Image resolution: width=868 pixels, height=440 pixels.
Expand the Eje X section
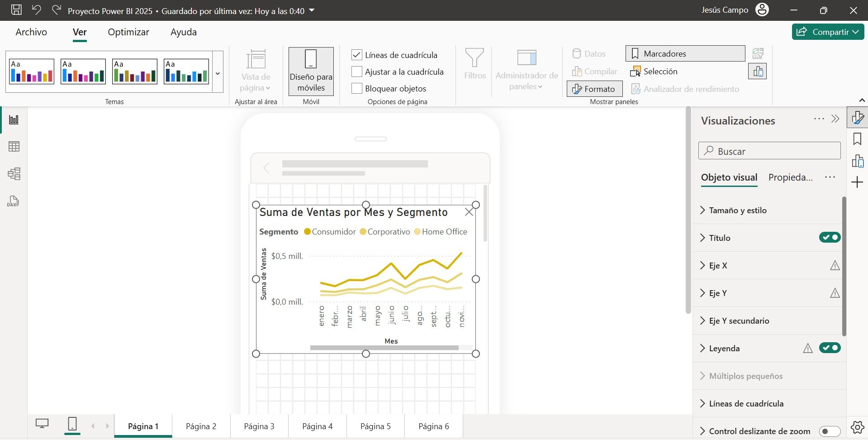tap(718, 266)
